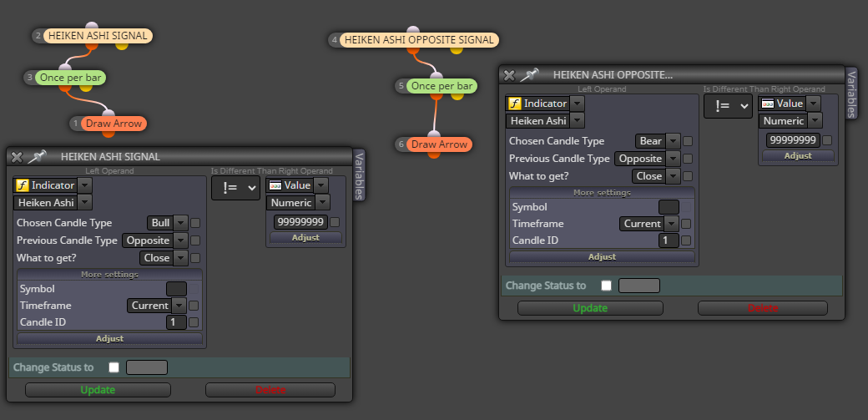Toggle Timeframe checkbox in HEIKEN ASHI SIGNAL panel
This screenshot has width=868, height=420.
pyautogui.click(x=194, y=306)
